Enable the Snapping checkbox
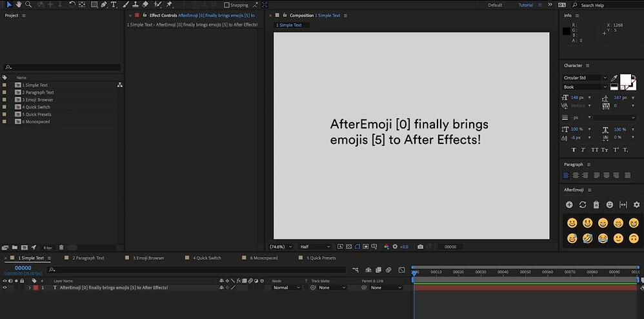Image resolution: width=644 pixels, height=319 pixels. (x=226, y=5)
